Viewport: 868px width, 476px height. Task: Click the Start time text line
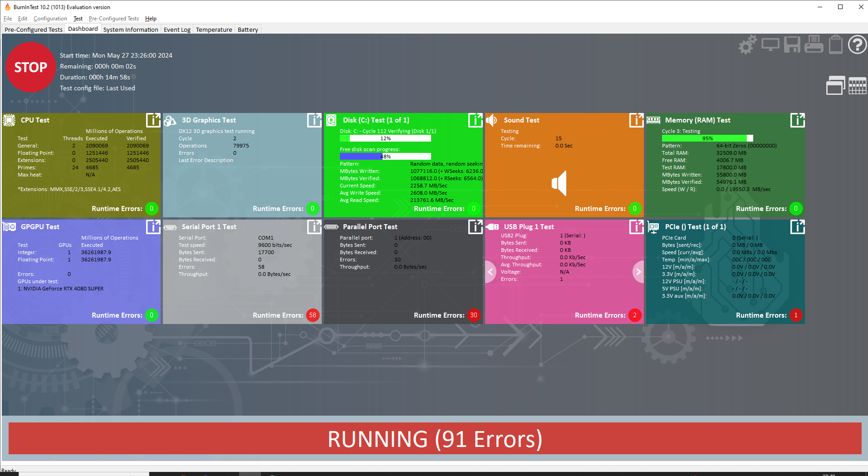116,55
